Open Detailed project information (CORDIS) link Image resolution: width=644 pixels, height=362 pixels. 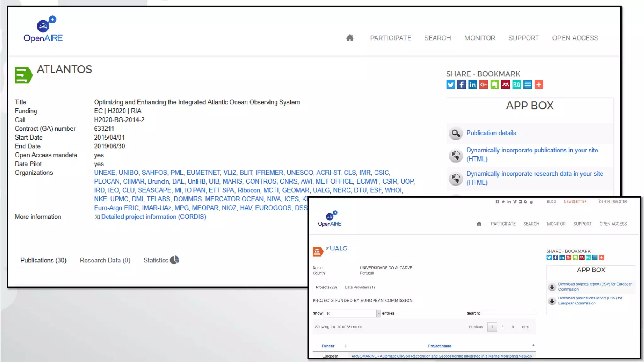pos(153,217)
